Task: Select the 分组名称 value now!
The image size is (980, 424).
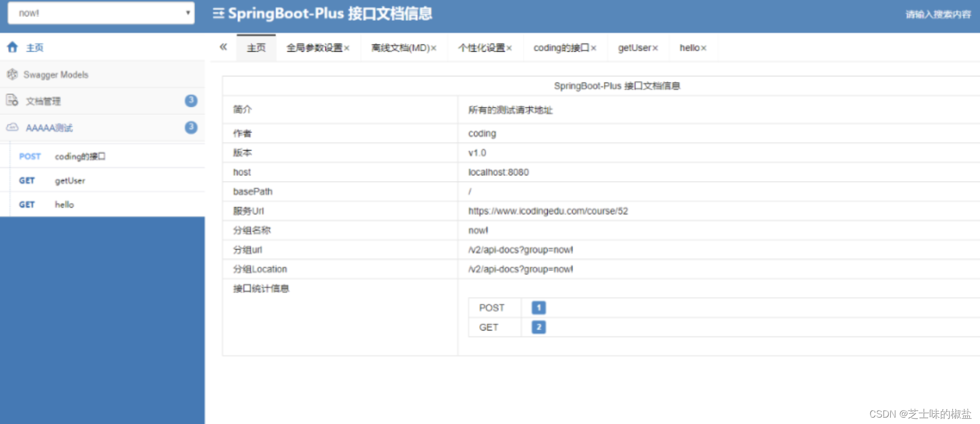Action: (478, 230)
